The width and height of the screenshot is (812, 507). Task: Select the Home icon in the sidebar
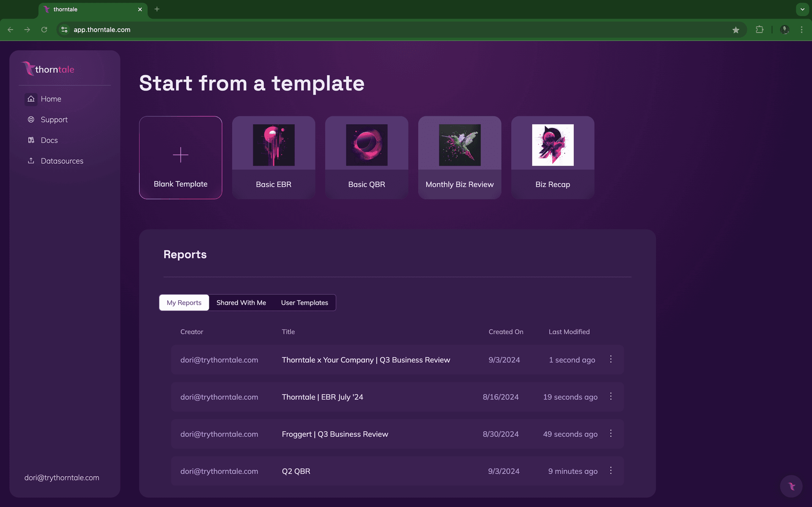pyautogui.click(x=31, y=99)
